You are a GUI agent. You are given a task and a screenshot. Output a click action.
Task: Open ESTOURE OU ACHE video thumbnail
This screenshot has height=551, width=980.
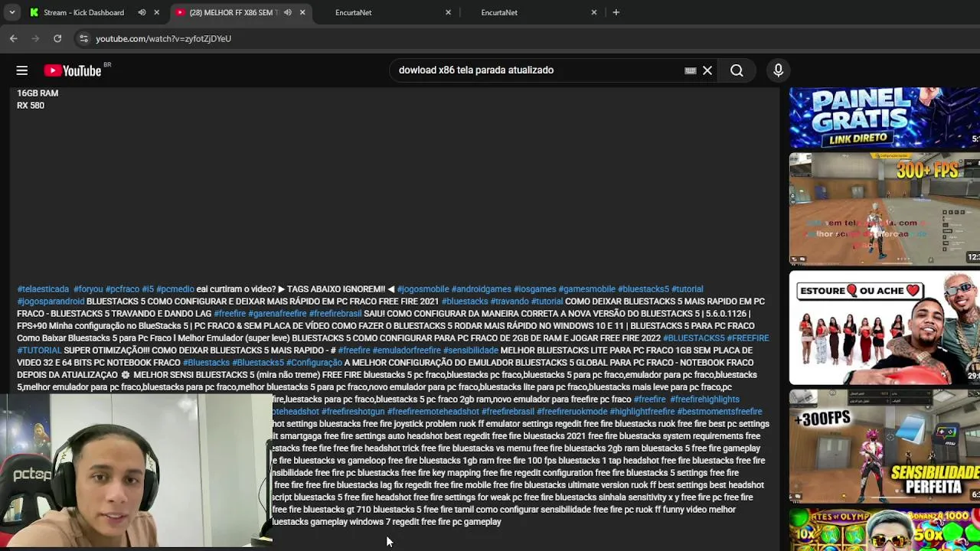(884, 328)
